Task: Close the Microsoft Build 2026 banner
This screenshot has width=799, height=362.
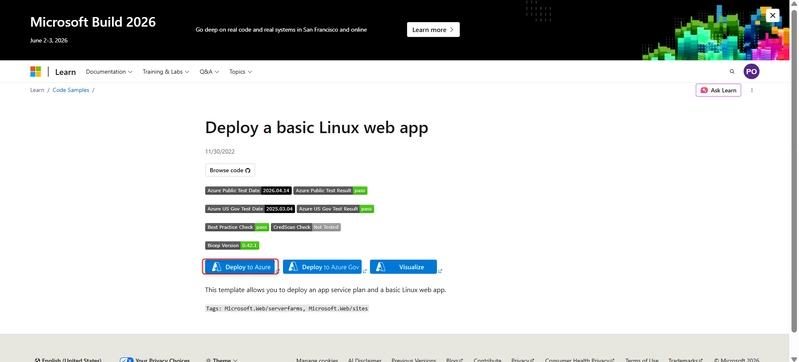Action: click(773, 15)
